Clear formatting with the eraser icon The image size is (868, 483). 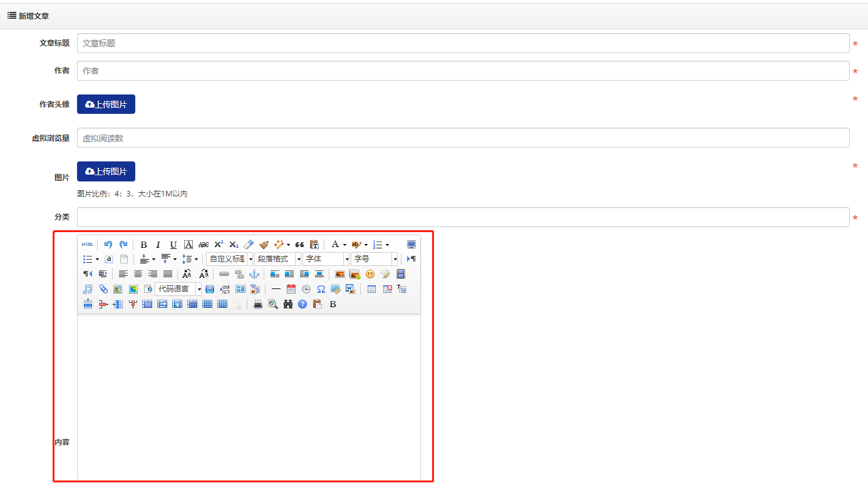[x=249, y=244]
